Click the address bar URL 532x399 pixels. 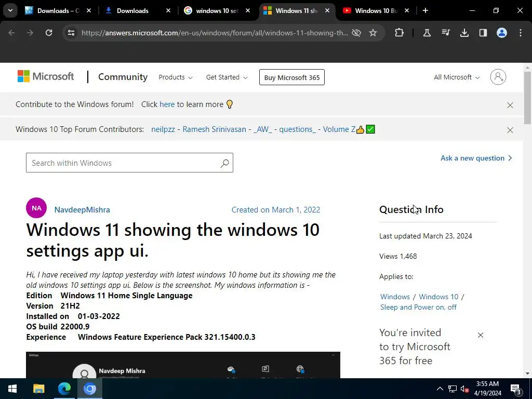coord(215,33)
